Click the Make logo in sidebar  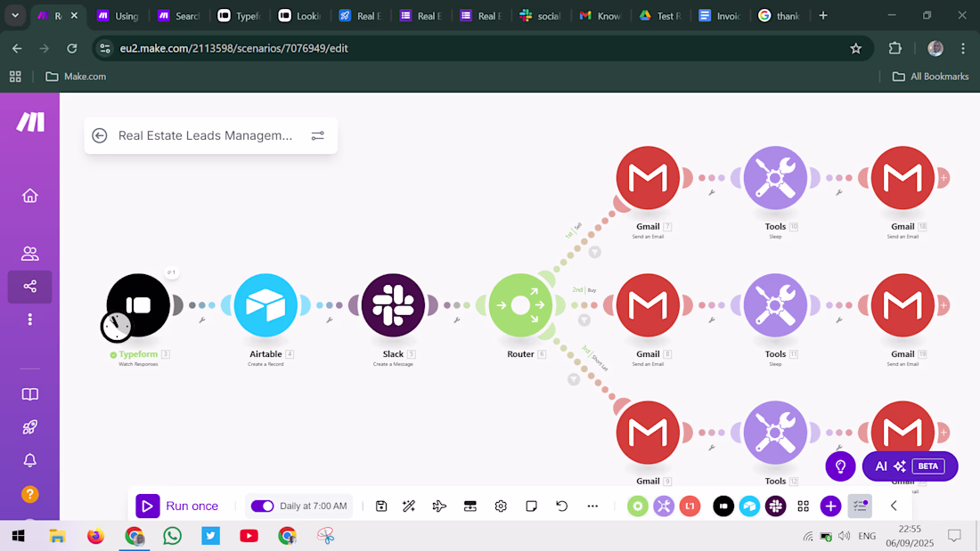[30, 122]
